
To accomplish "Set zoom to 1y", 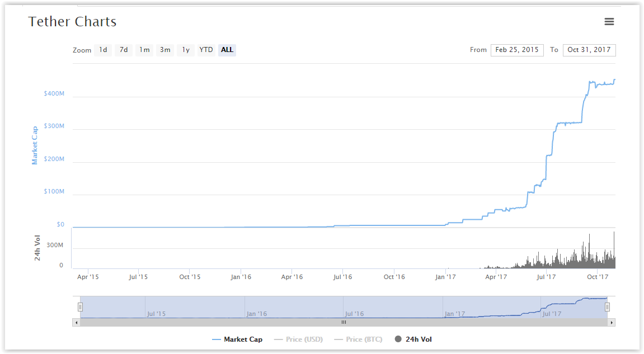I will point(186,50).
